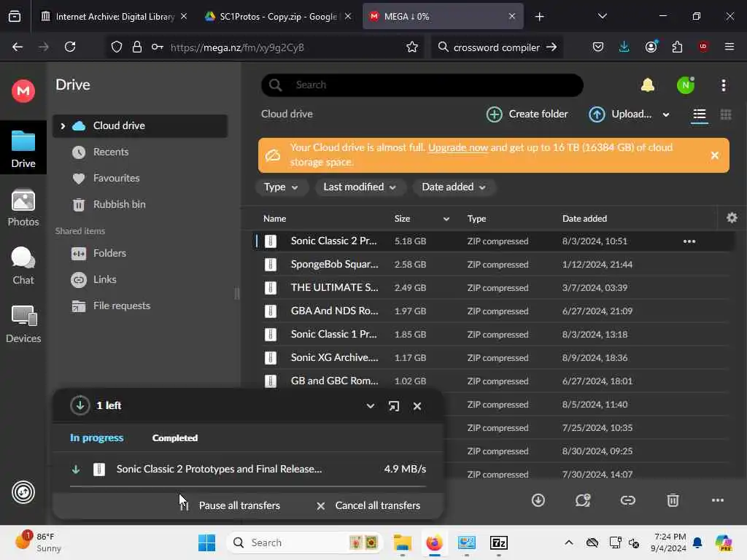This screenshot has height=560, width=747.
Task: Select Sonic XG Archive file
Action: (493, 357)
